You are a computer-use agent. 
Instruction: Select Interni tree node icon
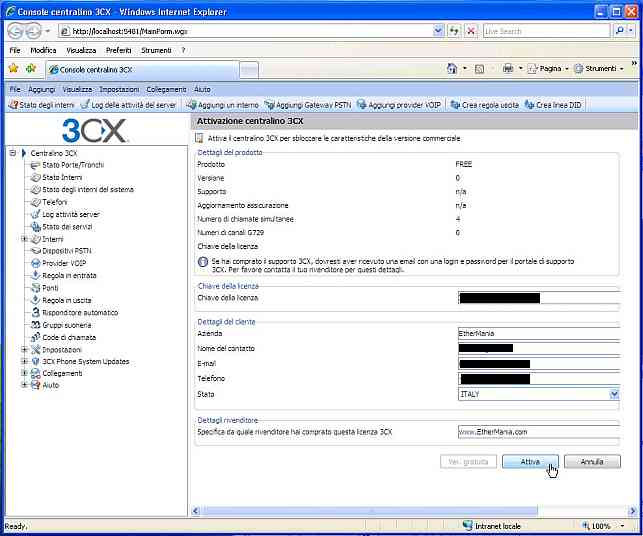click(x=36, y=239)
